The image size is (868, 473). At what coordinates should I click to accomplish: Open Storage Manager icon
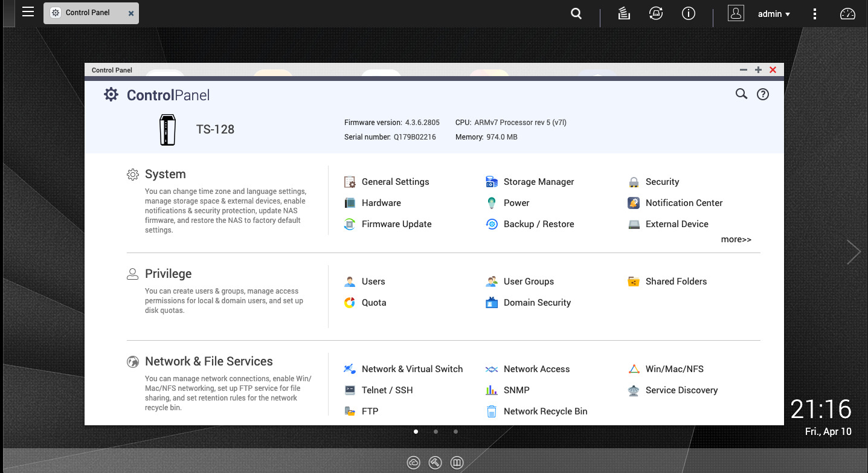click(492, 182)
